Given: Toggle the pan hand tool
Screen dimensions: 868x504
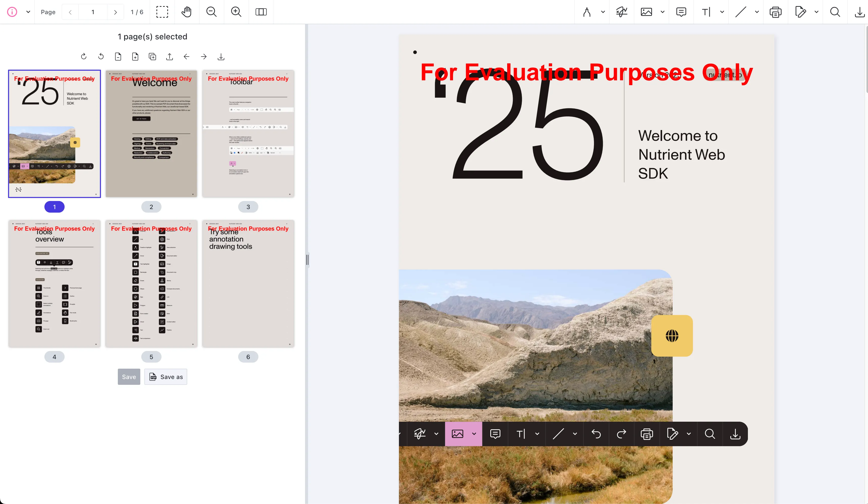Looking at the screenshot, I should [187, 12].
